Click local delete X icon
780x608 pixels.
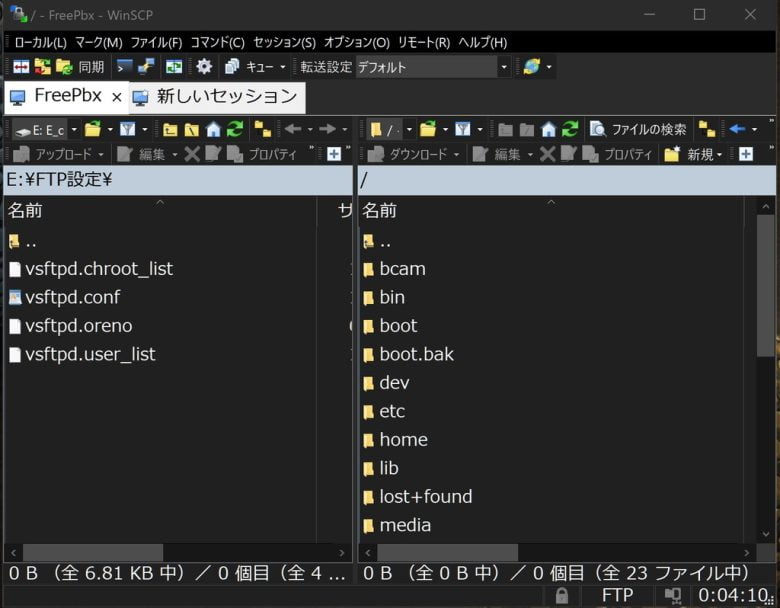tap(192, 154)
